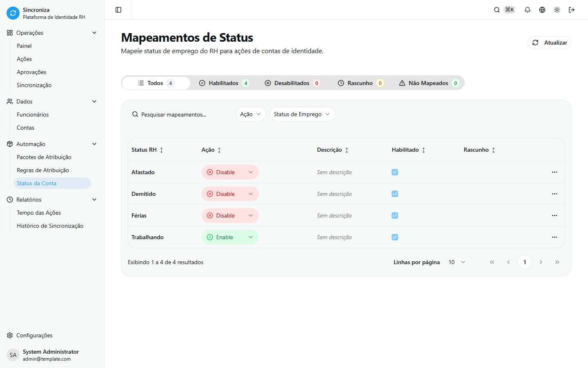Viewport: 588px width, 368px height.
Task: Toggle Habilitado checkbox on Trabalhando row
Action: (395, 237)
